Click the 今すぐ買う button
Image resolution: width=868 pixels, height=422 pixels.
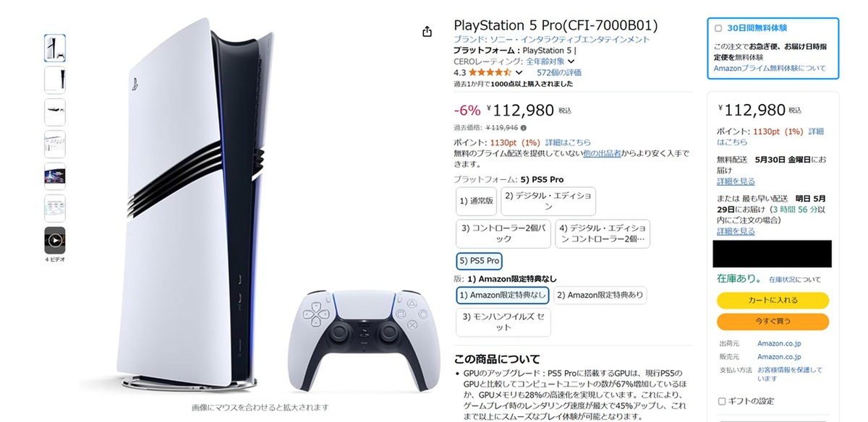773,322
